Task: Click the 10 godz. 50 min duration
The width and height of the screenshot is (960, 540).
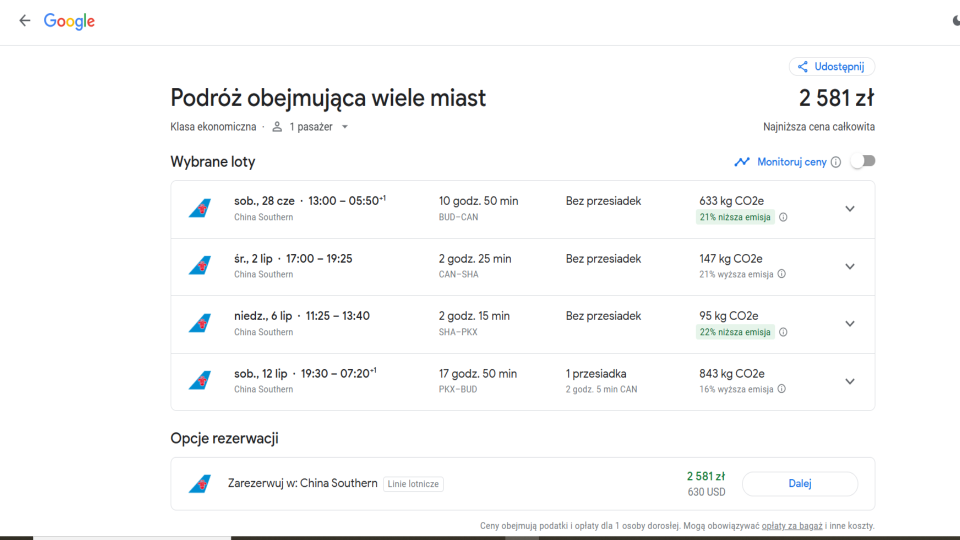Action: [x=478, y=201]
